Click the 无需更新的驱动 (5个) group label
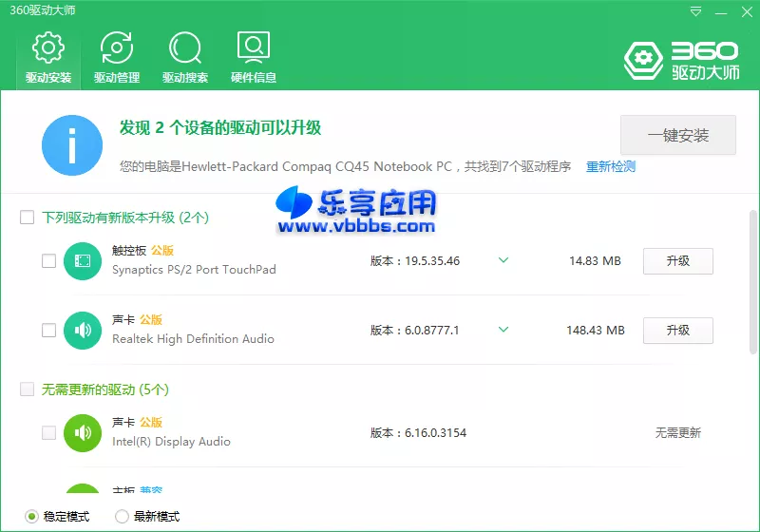This screenshot has width=760, height=532. (105, 389)
